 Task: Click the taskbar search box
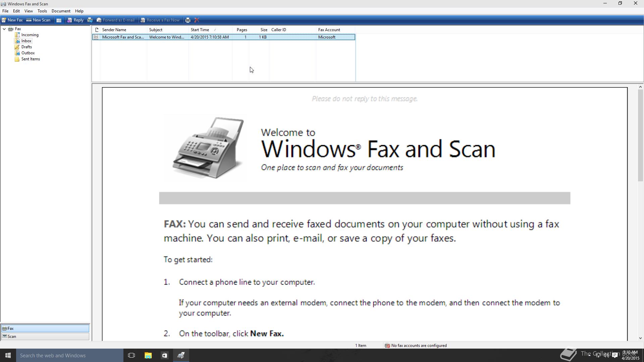[x=70, y=355]
